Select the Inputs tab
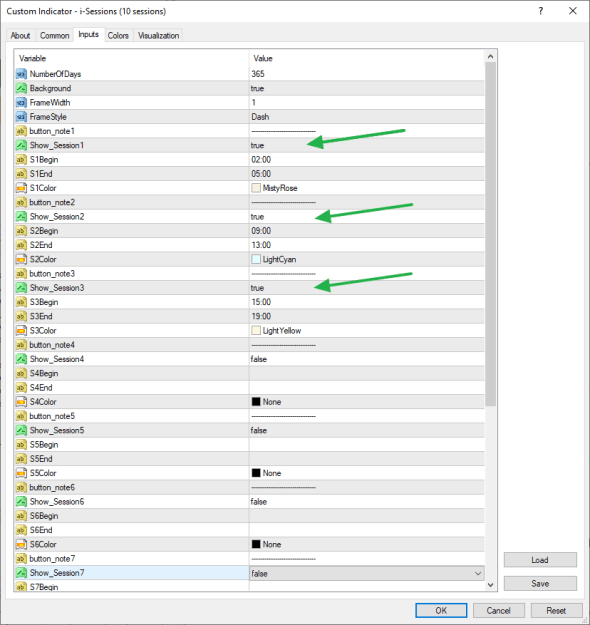The width and height of the screenshot is (590, 625). click(x=88, y=35)
